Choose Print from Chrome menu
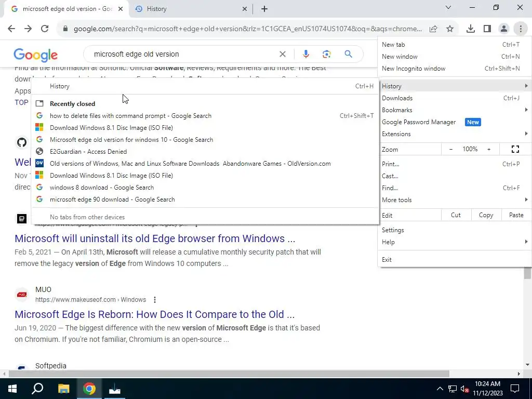 [455, 164]
